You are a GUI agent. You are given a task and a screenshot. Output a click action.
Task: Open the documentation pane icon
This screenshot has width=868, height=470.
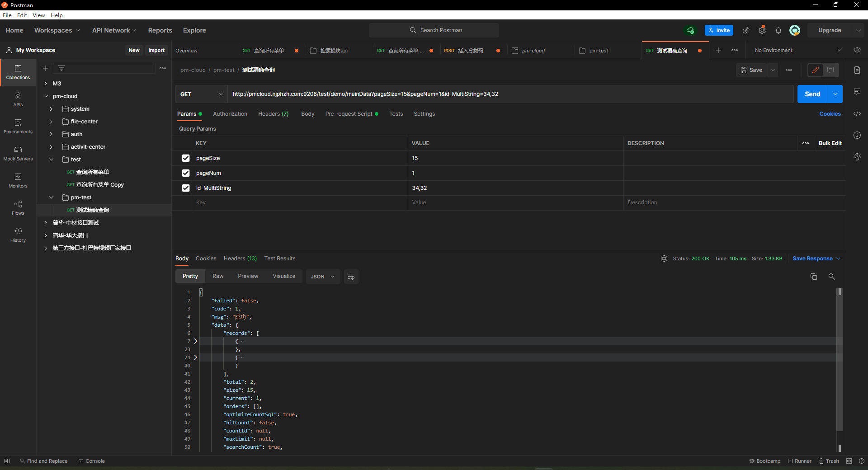857,70
